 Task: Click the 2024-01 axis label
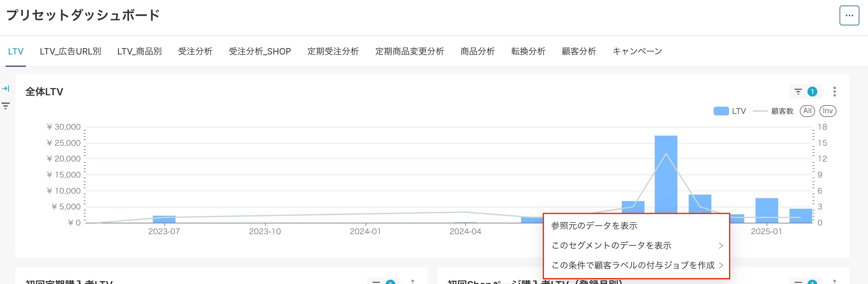(x=366, y=231)
